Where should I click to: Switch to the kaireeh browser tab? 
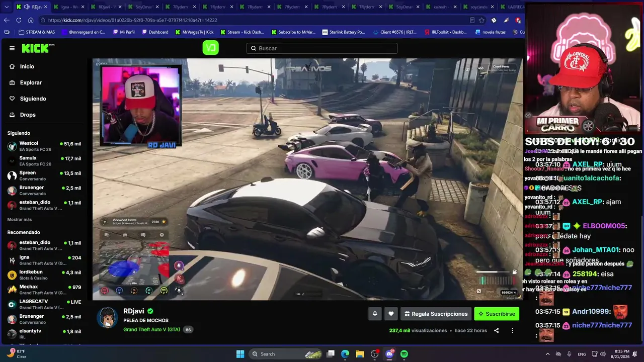[441, 7]
